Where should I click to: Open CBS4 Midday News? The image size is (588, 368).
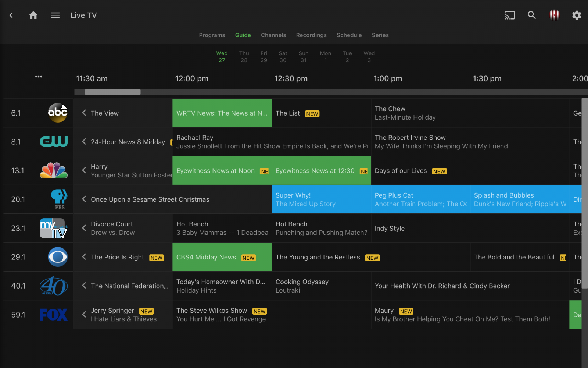[x=222, y=257]
